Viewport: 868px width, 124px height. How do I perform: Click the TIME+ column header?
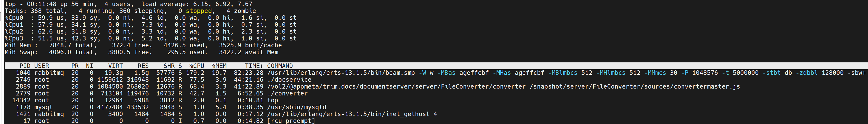pyautogui.click(x=254, y=66)
